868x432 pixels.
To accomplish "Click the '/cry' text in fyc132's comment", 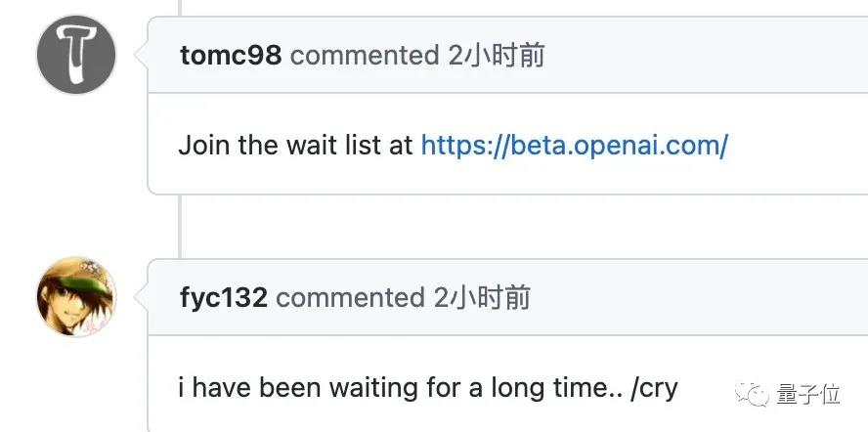I will pos(654,389).
